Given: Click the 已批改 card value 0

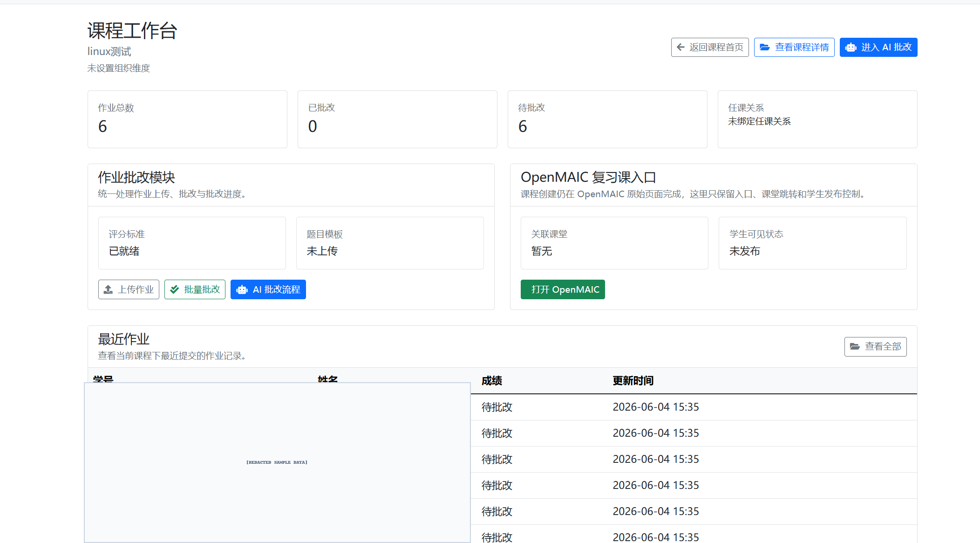Looking at the screenshot, I should pos(313,126).
